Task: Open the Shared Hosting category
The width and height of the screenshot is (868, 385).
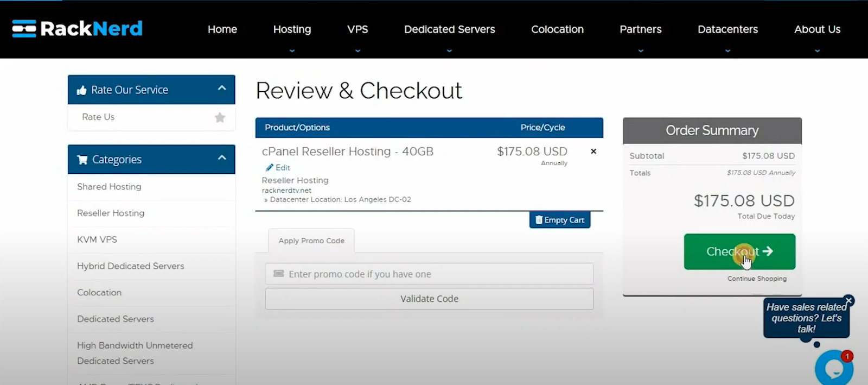Action: click(109, 187)
